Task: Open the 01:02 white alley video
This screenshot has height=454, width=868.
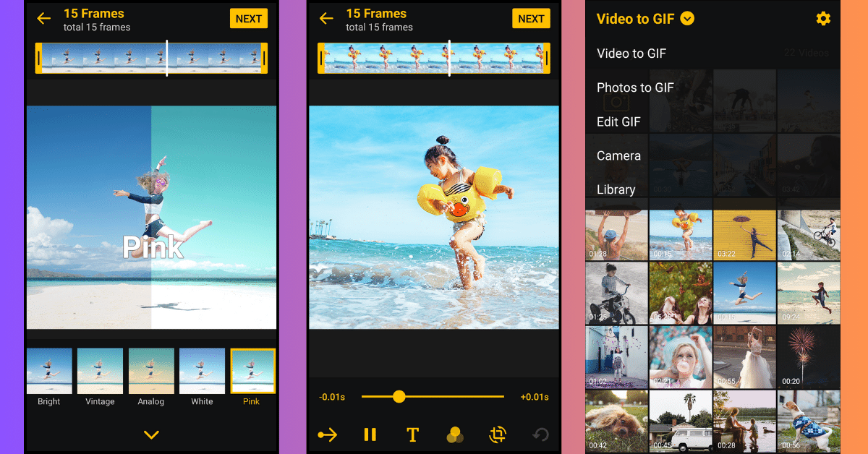Action: pos(616,357)
